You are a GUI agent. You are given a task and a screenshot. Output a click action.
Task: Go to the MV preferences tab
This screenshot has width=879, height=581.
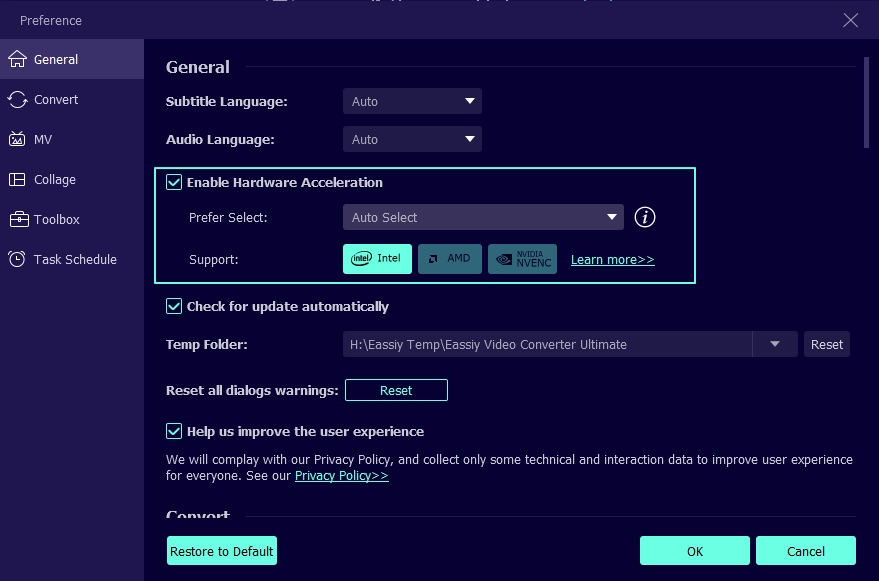point(72,139)
